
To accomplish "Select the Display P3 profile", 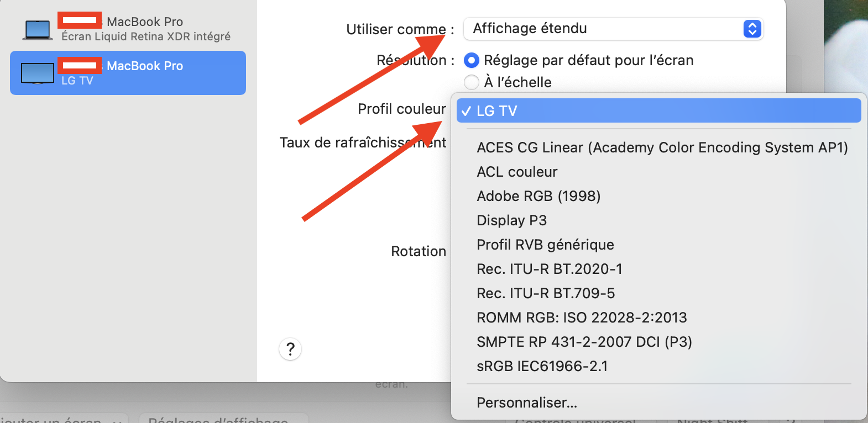I will point(511,220).
